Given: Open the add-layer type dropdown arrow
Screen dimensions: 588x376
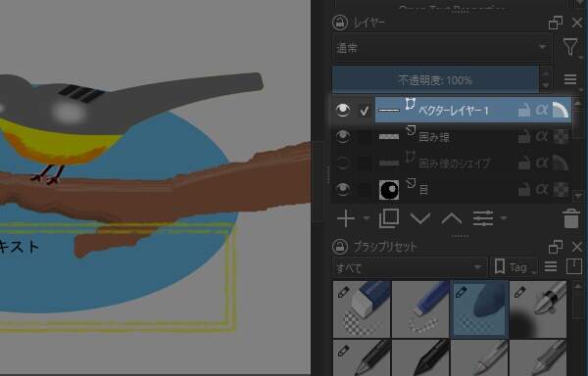Looking at the screenshot, I should pos(367,218).
